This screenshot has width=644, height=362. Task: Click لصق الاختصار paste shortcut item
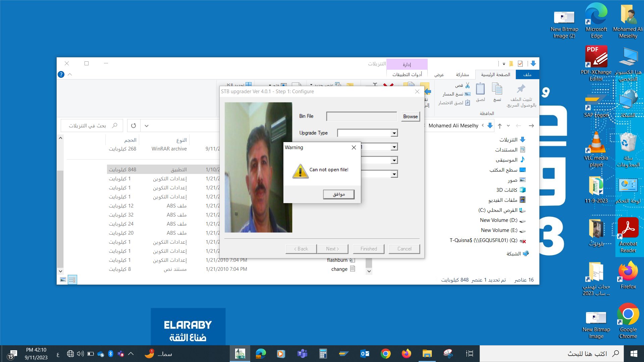454,103
